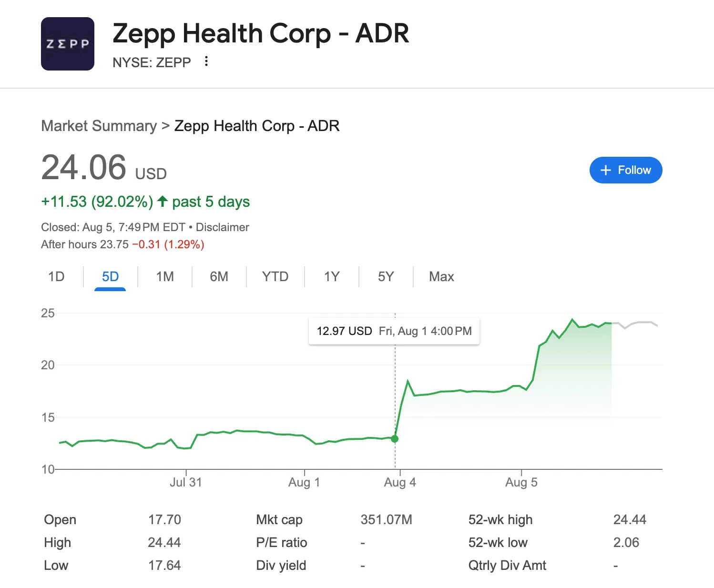Show the YTD chart range
Screen dimensions: 714x588
pos(275,276)
